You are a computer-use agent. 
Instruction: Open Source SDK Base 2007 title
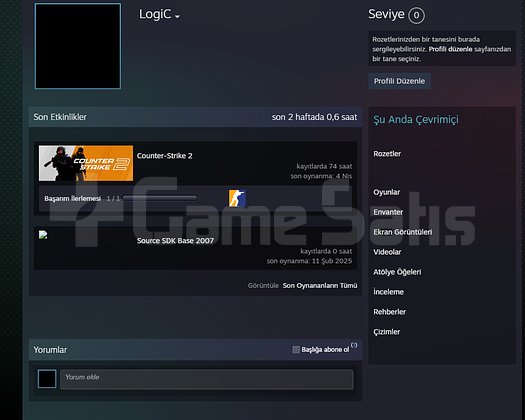[x=175, y=241]
